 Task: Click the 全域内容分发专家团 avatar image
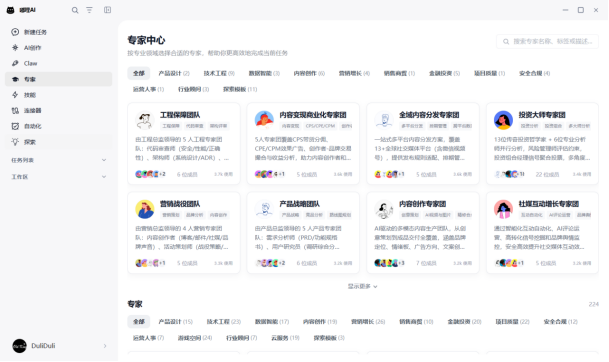[x=384, y=120]
